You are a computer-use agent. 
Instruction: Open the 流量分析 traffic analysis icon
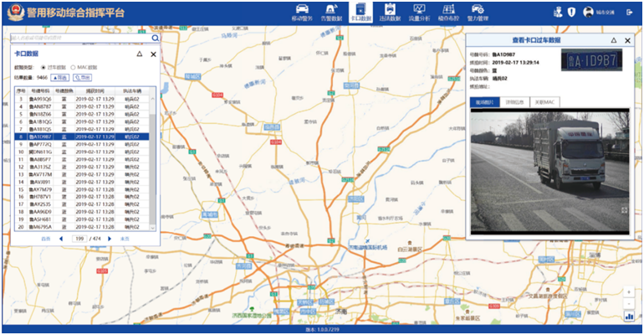pyautogui.click(x=419, y=12)
